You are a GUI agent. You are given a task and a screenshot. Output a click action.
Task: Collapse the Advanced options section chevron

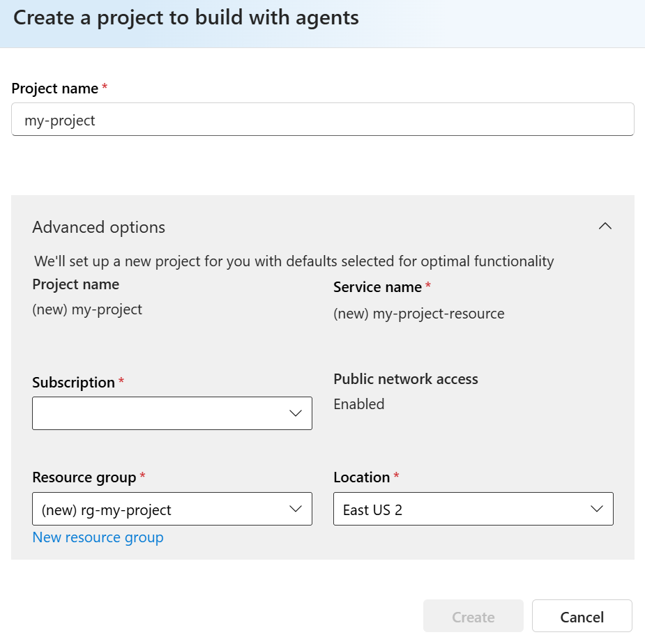pos(605,226)
